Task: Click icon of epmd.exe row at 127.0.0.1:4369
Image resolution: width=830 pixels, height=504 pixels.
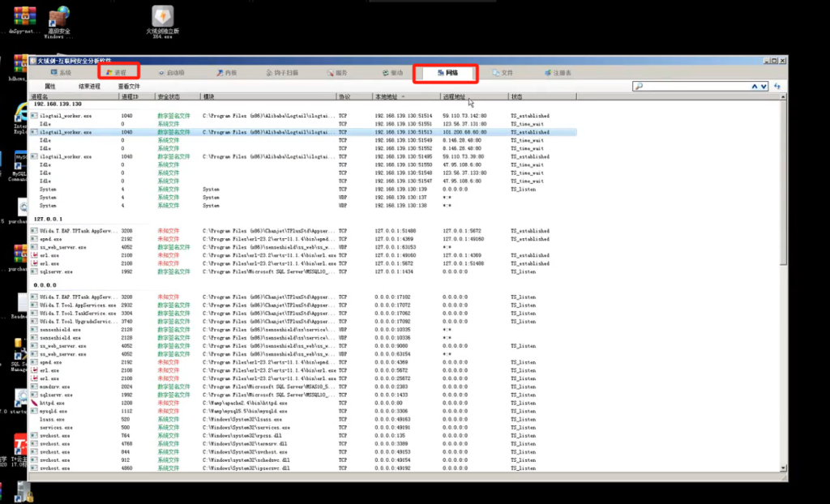Action: pyautogui.click(x=34, y=239)
